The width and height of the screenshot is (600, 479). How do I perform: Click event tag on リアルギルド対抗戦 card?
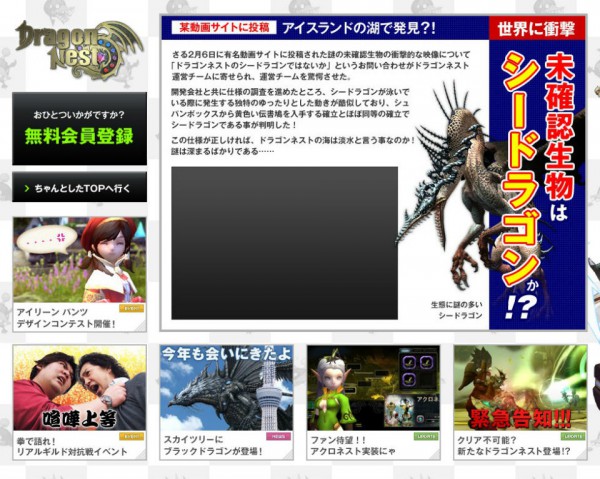(131, 436)
